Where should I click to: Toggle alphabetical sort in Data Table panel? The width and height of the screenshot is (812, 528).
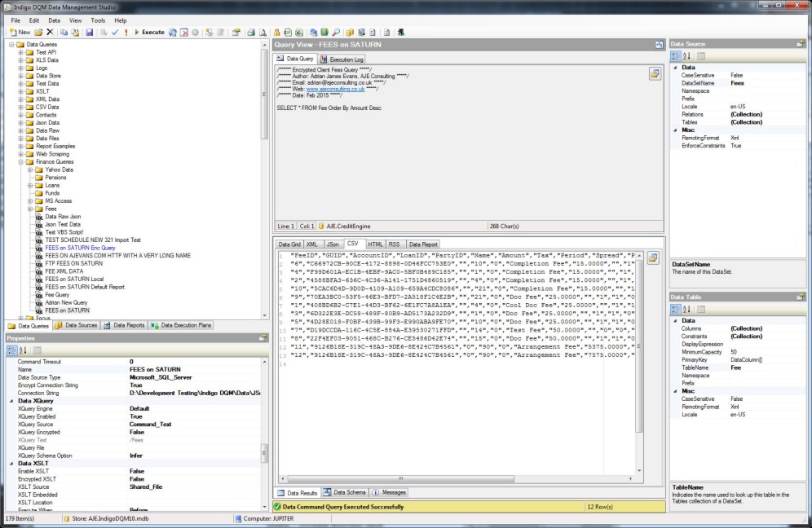[686, 310]
